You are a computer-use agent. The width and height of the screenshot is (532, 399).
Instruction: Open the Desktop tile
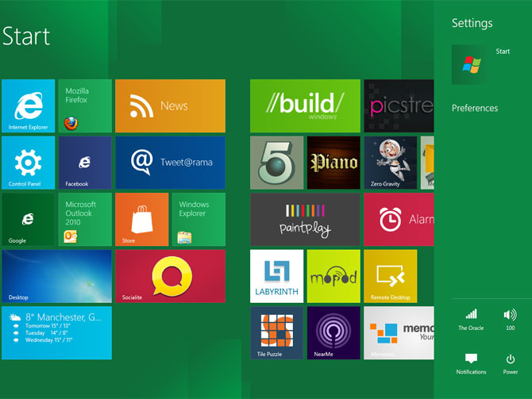pyautogui.click(x=56, y=276)
